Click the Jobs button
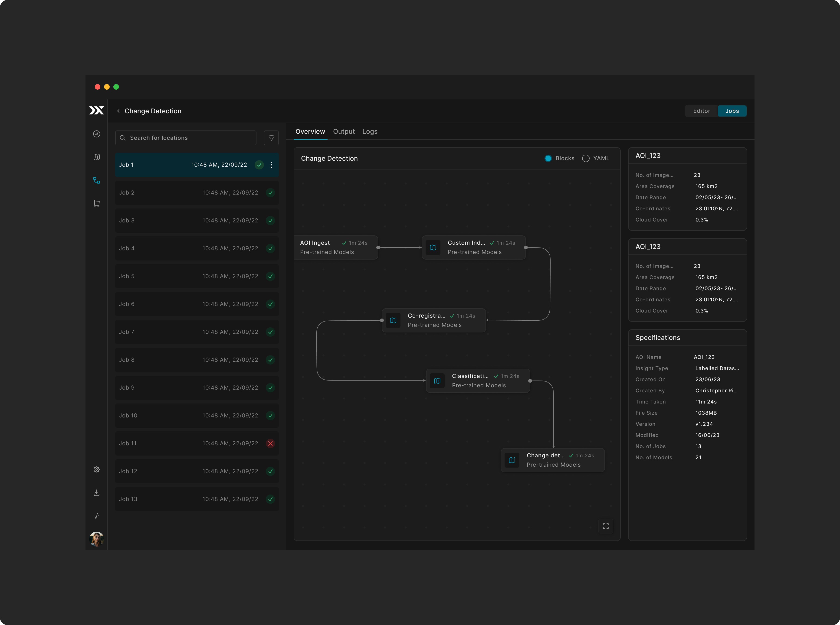Viewport: 840px width, 625px height. (x=732, y=111)
